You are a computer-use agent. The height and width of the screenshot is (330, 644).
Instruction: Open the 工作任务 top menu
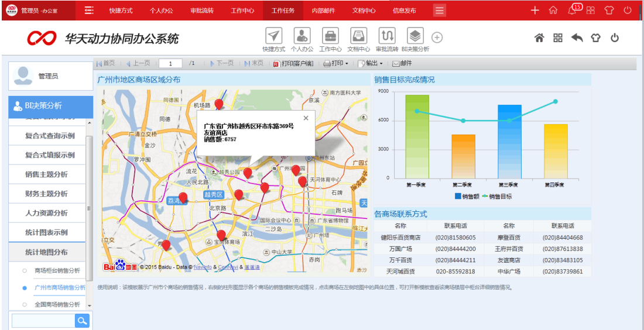pyautogui.click(x=283, y=11)
